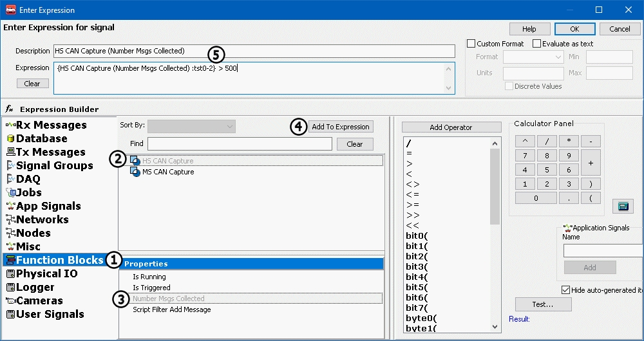Image resolution: width=644 pixels, height=341 pixels.
Task: Select the Database icon in category list
Action: [x=10, y=138]
